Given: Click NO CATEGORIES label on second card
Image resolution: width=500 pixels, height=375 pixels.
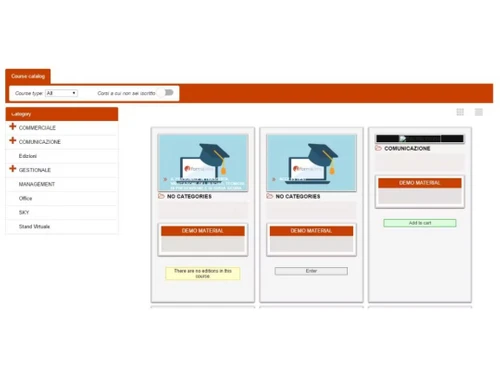Looking at the screenshot, I should tap(298, 196).
